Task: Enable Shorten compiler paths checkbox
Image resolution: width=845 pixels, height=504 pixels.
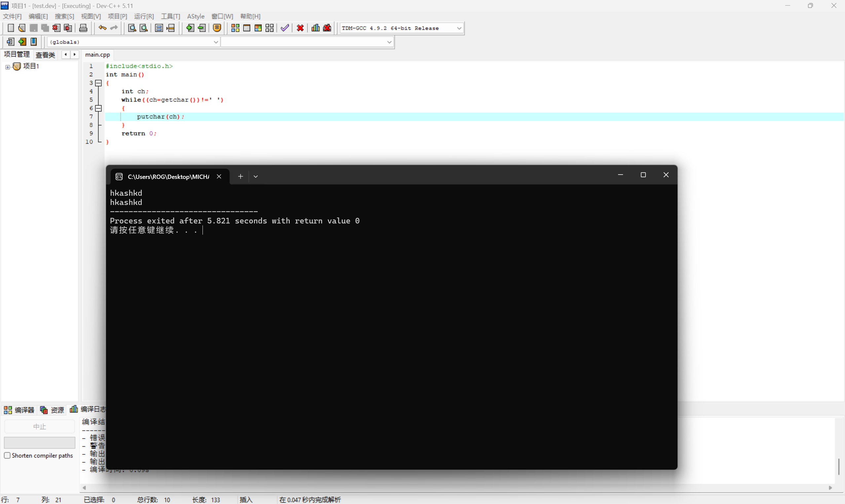Action: tap(7, 455)
